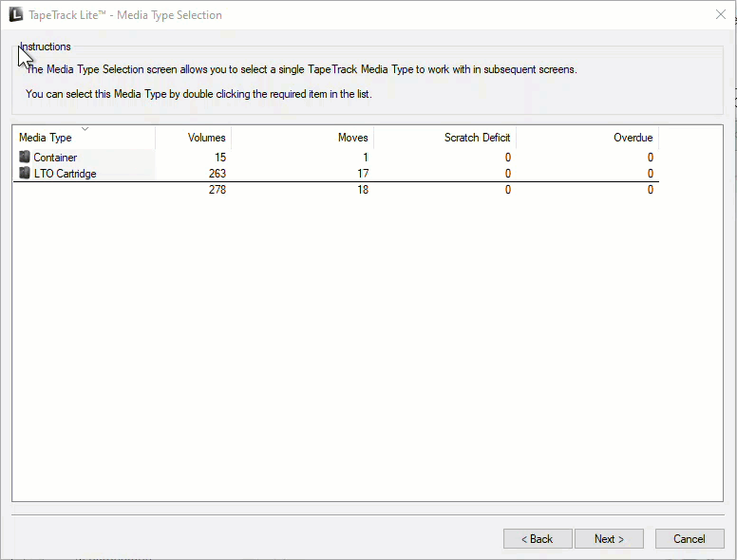Viewport: 737px width, 560px height.
Task: Click the total moves value 18
Action: 363,189
